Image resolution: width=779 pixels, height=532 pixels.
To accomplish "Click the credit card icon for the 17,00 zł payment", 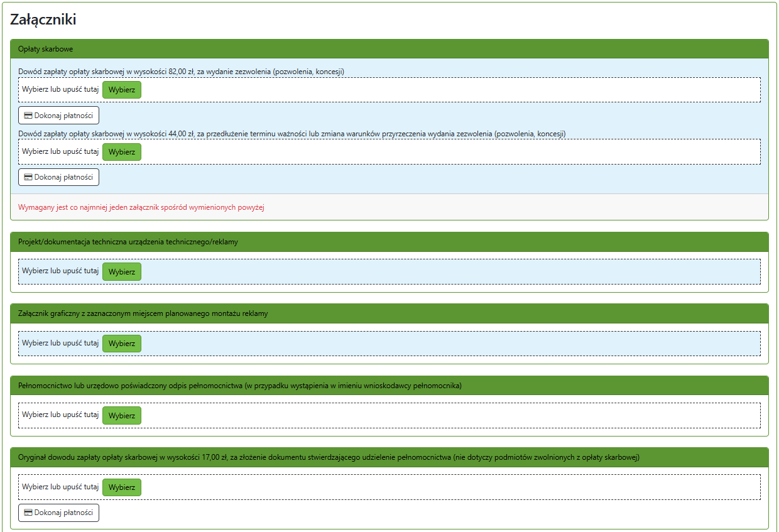I will click(28, 513).
